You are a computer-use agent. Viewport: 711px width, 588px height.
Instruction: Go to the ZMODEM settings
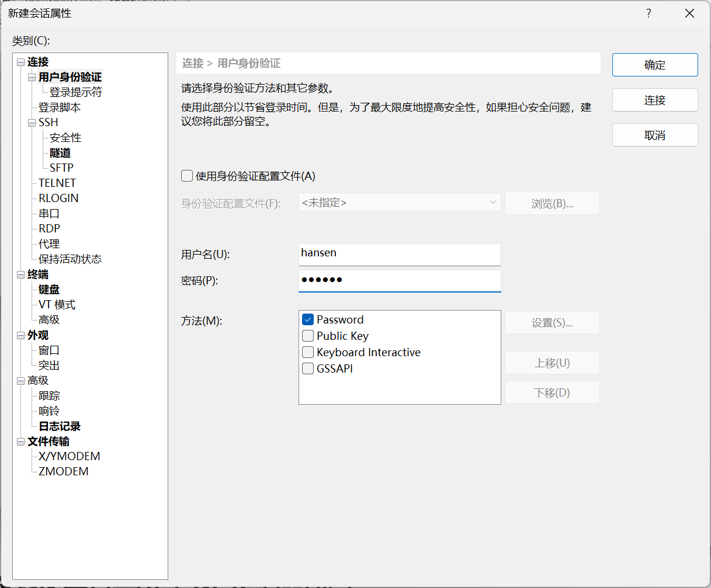[63, 471]
